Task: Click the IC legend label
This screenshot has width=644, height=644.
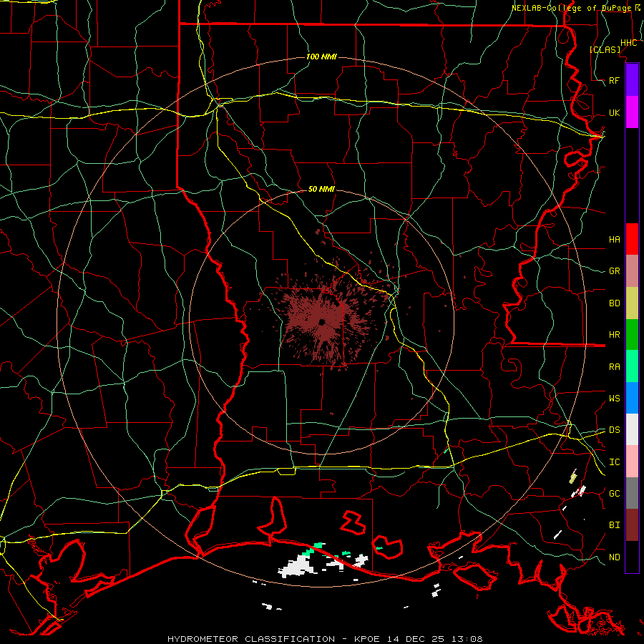Action: pyautogui.click(x=614, y=462)
